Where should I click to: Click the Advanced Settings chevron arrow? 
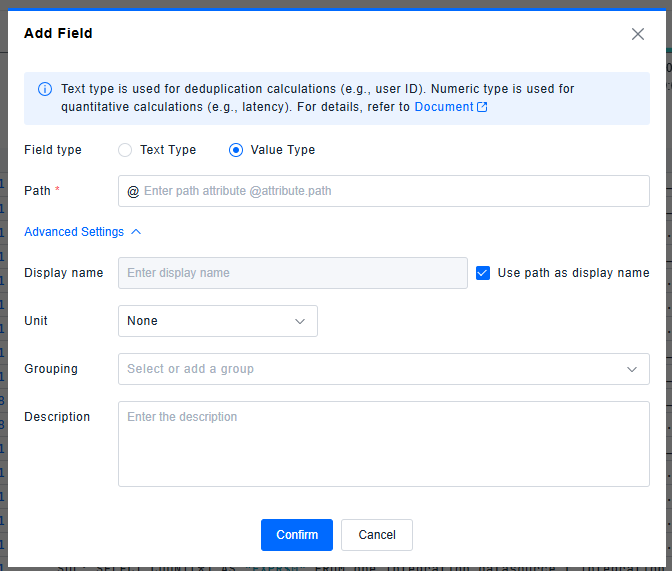[136, 232]
